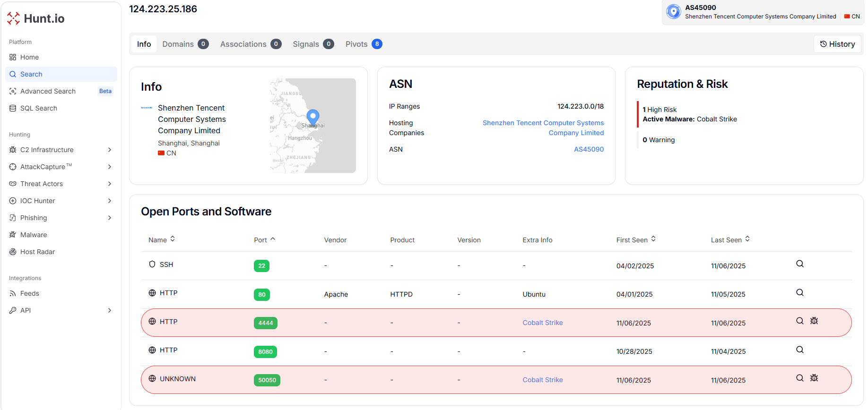Click the IOC Hunter icon
868x410 pixels.
coord(13,201)
